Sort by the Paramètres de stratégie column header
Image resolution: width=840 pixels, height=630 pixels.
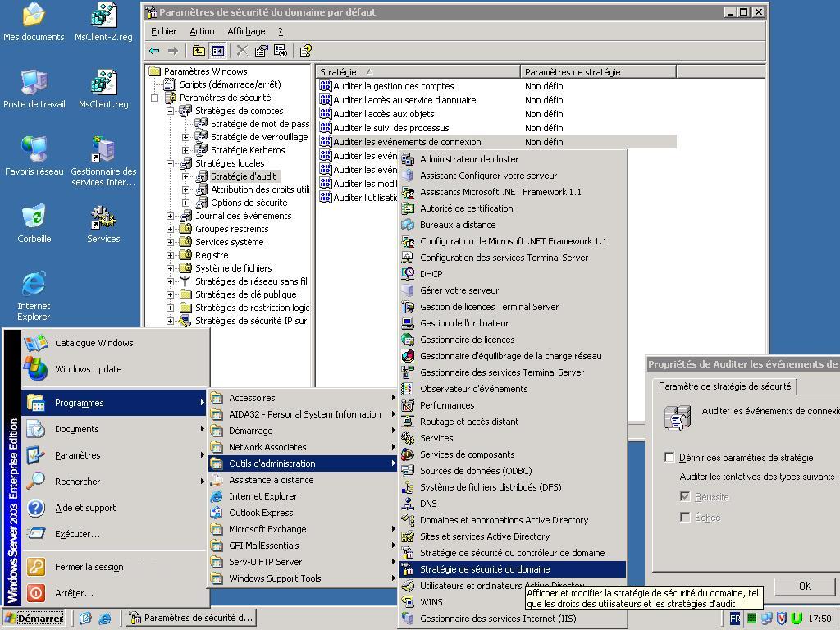click(x=598, y=72)
